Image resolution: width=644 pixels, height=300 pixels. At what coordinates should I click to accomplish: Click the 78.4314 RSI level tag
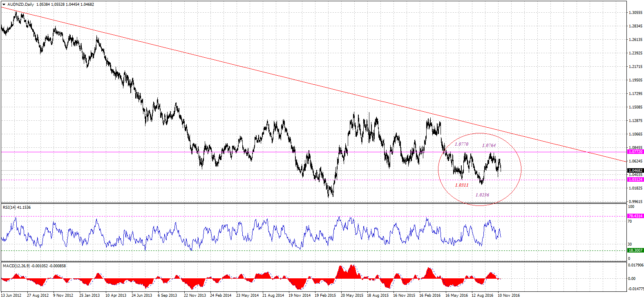635,216
